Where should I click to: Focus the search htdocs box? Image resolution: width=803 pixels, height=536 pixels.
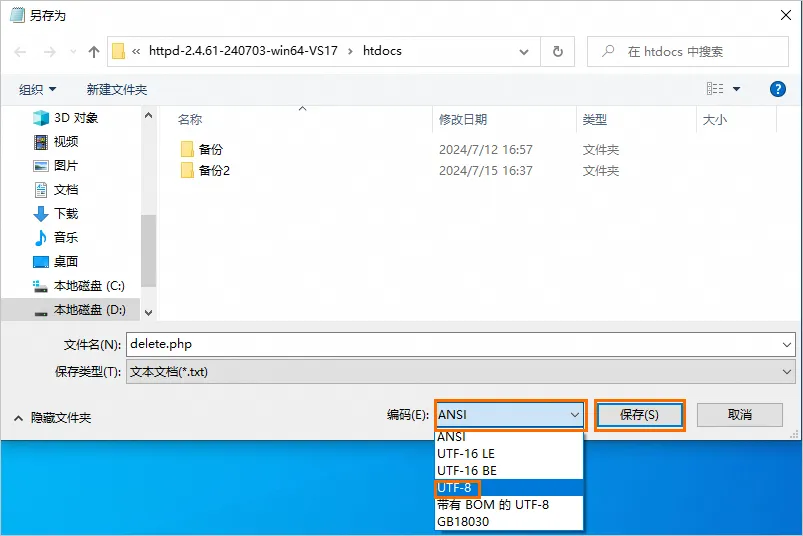(688, 51)
